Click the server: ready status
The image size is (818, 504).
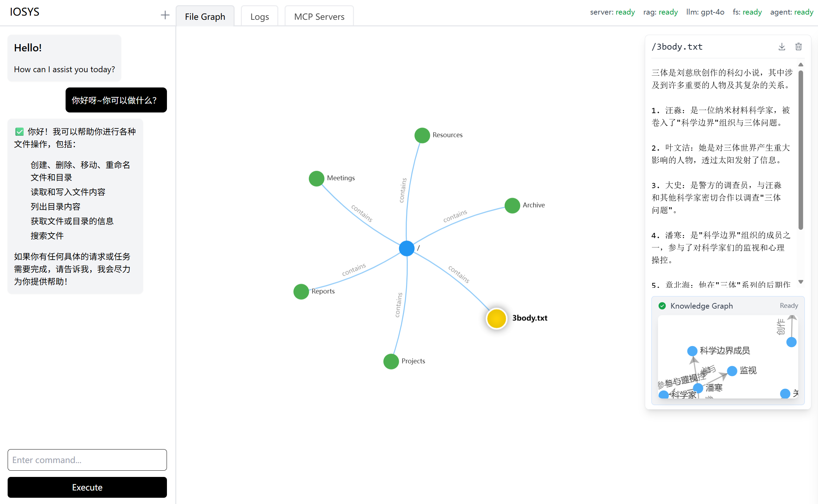[613, 12]
